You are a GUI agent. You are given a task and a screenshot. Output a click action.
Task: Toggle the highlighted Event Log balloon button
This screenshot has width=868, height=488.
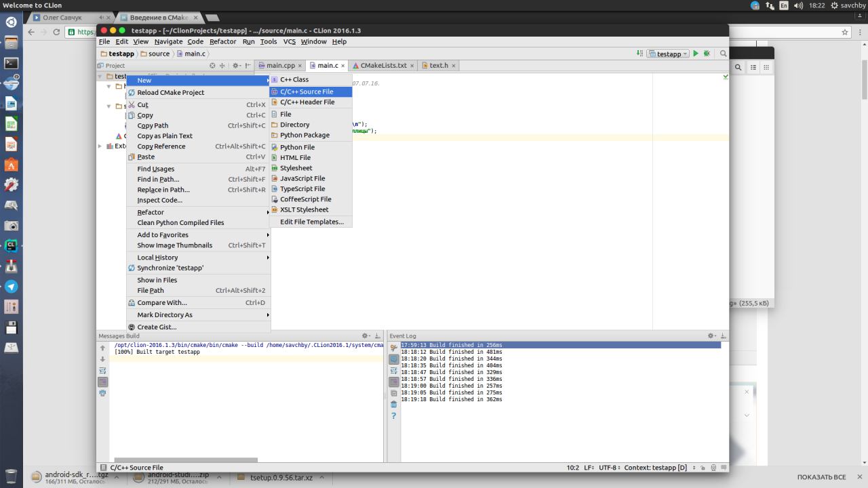393,359
